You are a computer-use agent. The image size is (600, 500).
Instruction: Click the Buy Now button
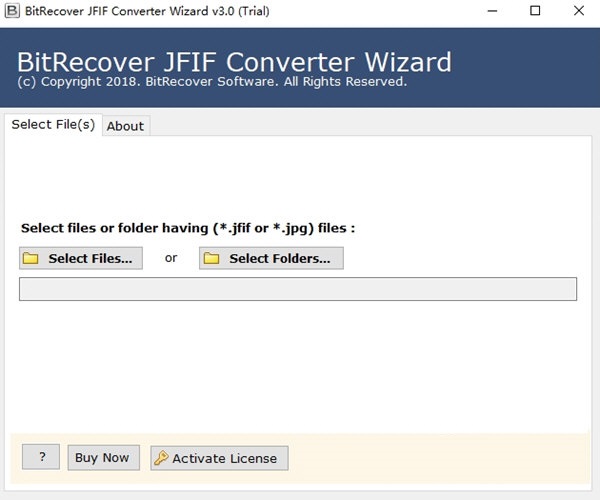pos(103,458)
